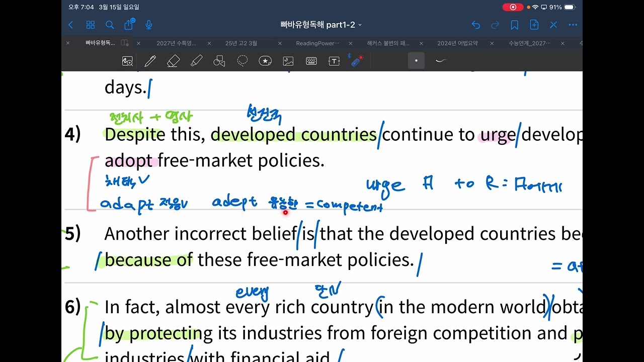Go back with the left chevron
The height and width of the screenshot is (362, 644).
point(70,25)
